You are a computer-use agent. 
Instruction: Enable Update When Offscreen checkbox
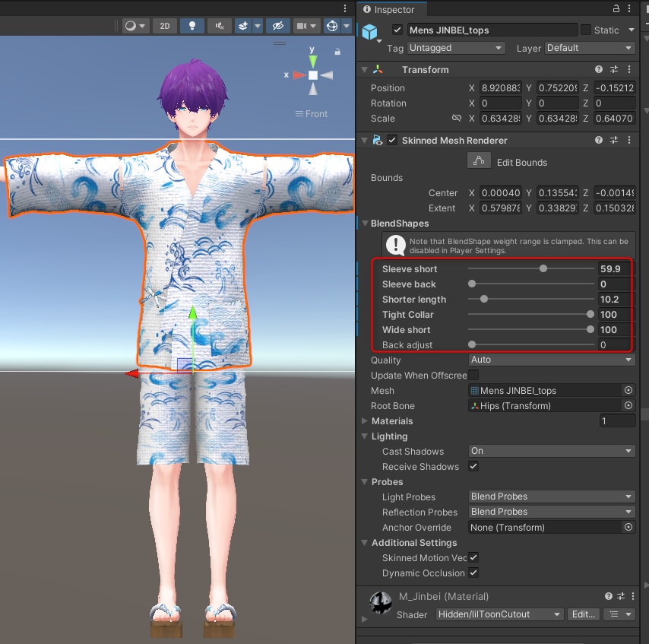point(473,375)
